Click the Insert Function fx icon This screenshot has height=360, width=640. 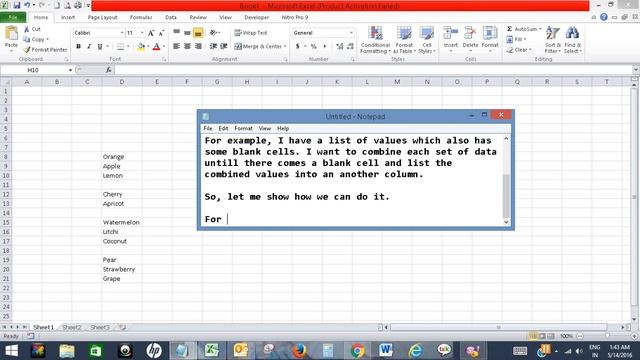[109, 70]
